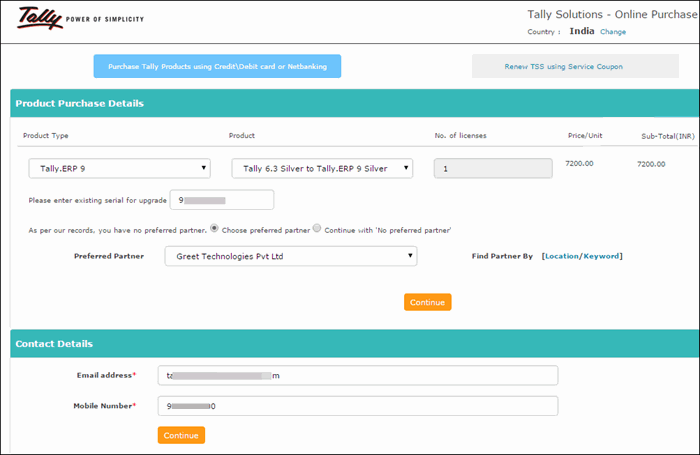Select Continue with 'No preferred partner' radio button
The image size is (700, 455).
point(317,228)
